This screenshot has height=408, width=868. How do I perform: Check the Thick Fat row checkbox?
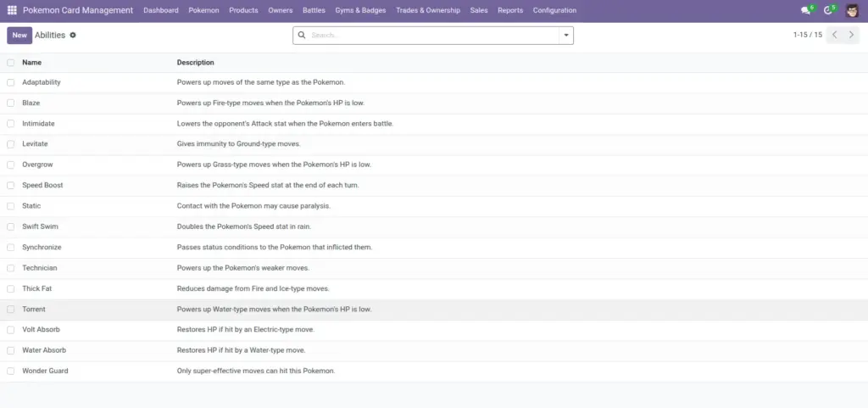tap(10, 288)
